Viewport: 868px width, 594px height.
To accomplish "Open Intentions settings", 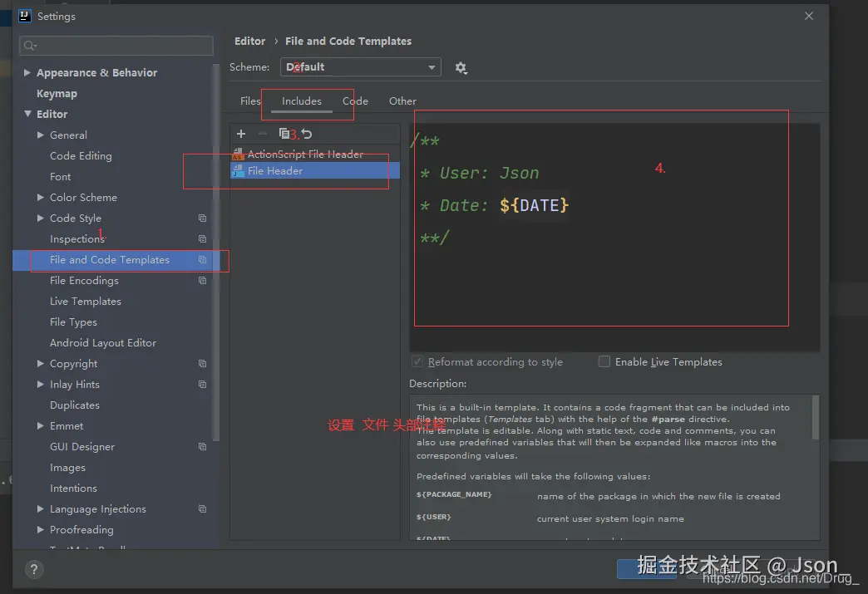I will coord(73,488).
